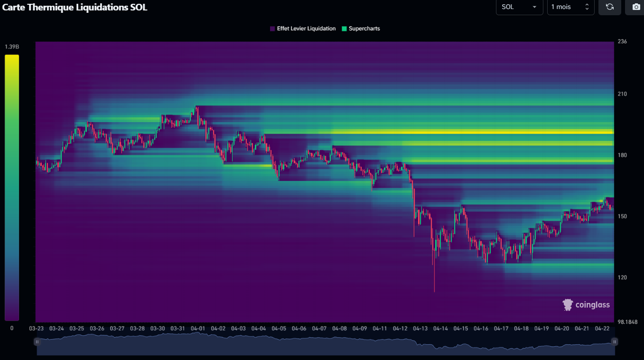The height and width of the screenshot is (360, 644).
Task: Click the 120 price axis label
Action: point(622,277)
